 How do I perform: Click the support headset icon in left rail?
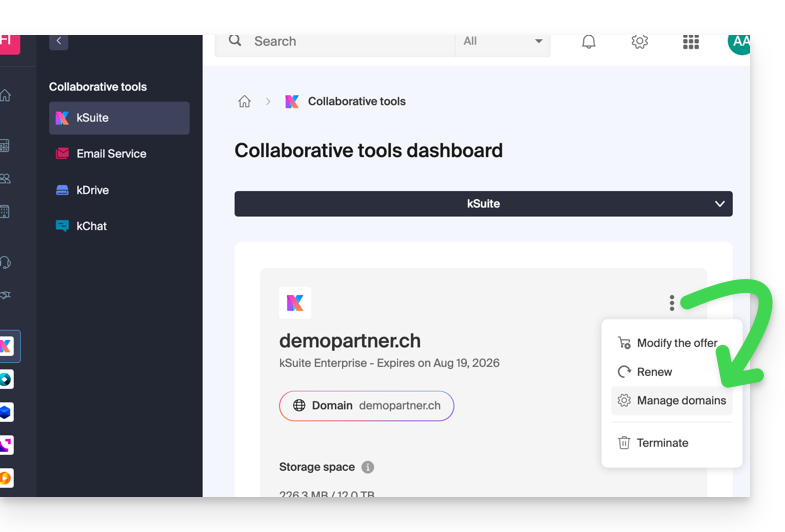[x=6, y=262]
